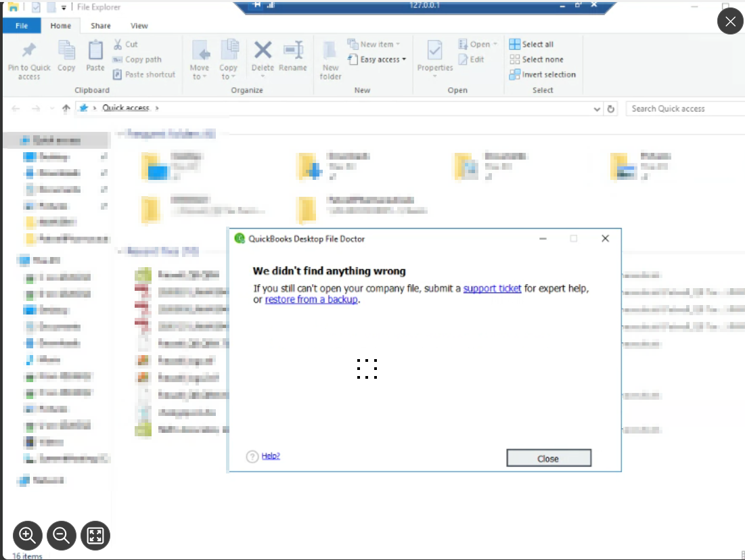
Task: Switch to the View ribbon tab
Action: [x=139, y=26]
